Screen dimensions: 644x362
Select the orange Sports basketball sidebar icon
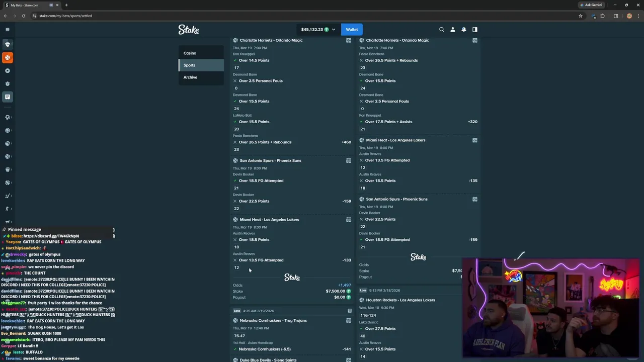pos(7,57)
